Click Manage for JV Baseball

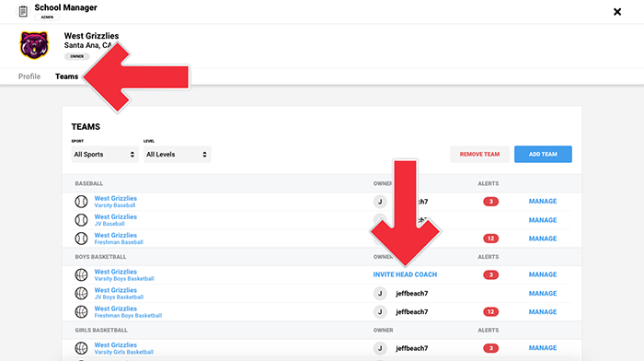point(543,220)
